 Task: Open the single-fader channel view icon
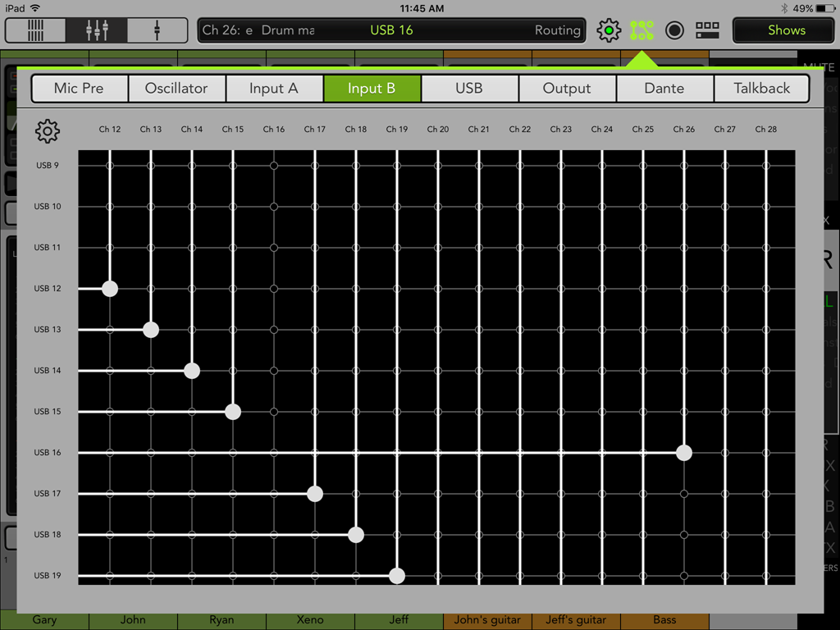point(157,30)
